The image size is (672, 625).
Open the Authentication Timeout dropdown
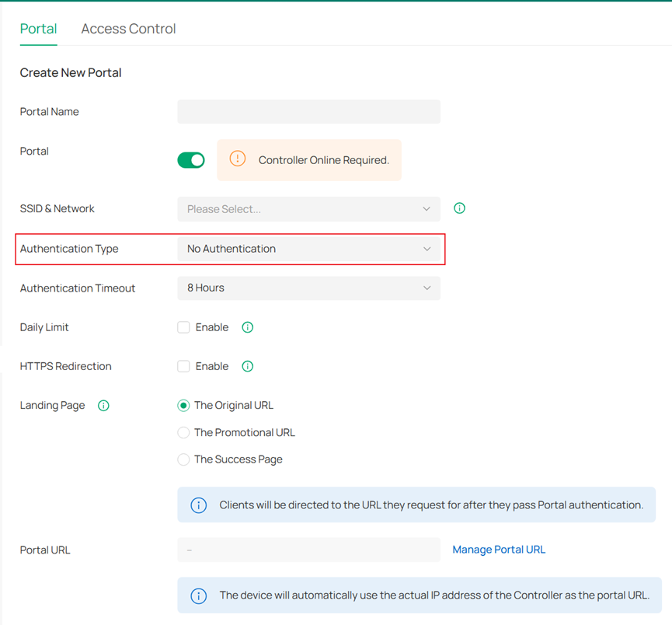click(308, 288)
